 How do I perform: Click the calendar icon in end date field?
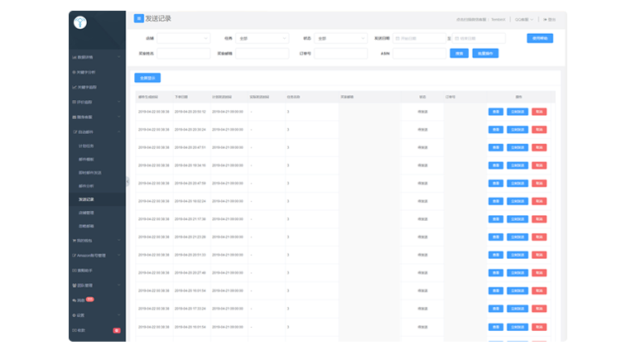tap(457, 39)
